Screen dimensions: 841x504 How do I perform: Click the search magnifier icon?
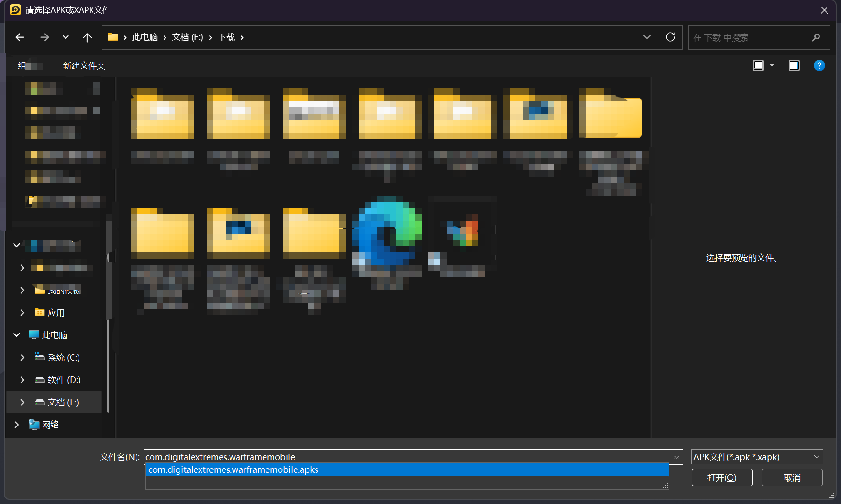click(x=816, y=37)
